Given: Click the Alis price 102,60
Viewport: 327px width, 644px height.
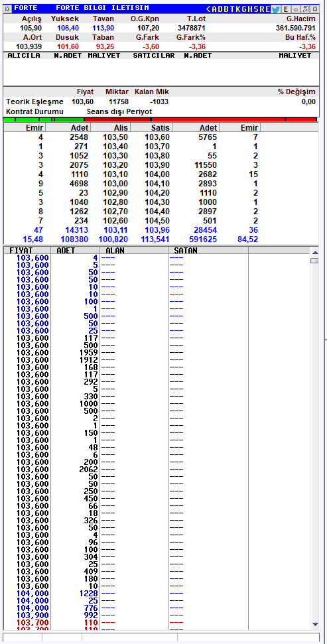Looking at the screenshot, I should (x=115, y=221).
